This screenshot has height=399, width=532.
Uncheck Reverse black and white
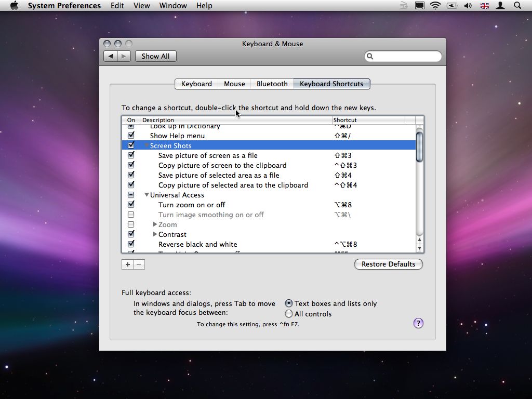(x=131, y=244)
